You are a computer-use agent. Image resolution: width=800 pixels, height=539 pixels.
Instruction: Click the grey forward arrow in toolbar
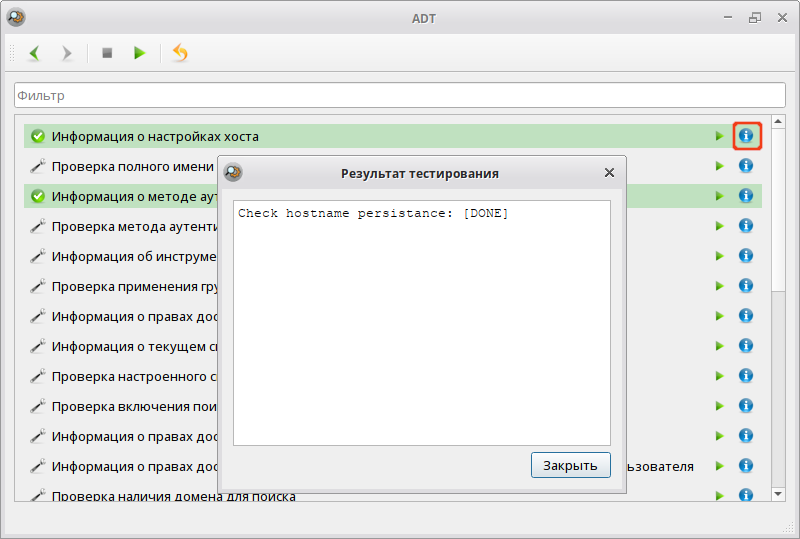pos(66,53)
